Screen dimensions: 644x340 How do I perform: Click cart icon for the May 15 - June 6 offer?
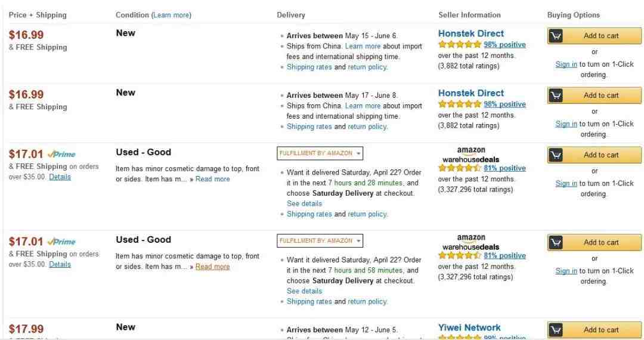click(x=556, y=36)
